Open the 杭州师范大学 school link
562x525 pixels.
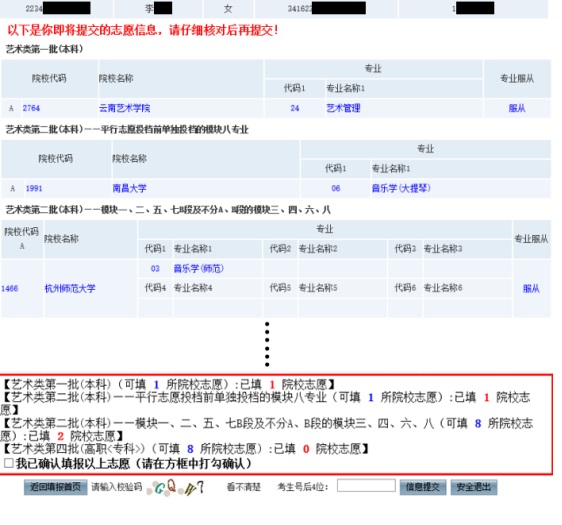tap(70, 288)
